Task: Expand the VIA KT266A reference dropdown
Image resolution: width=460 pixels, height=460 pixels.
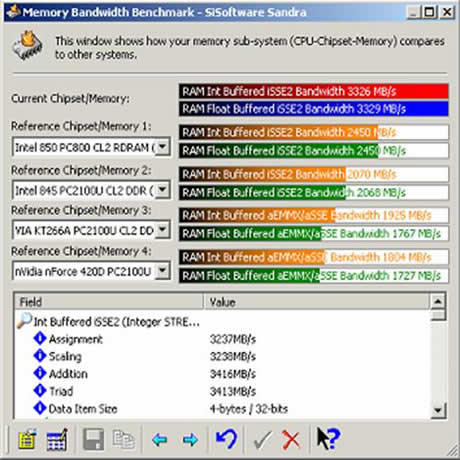Action: [163, 230]
